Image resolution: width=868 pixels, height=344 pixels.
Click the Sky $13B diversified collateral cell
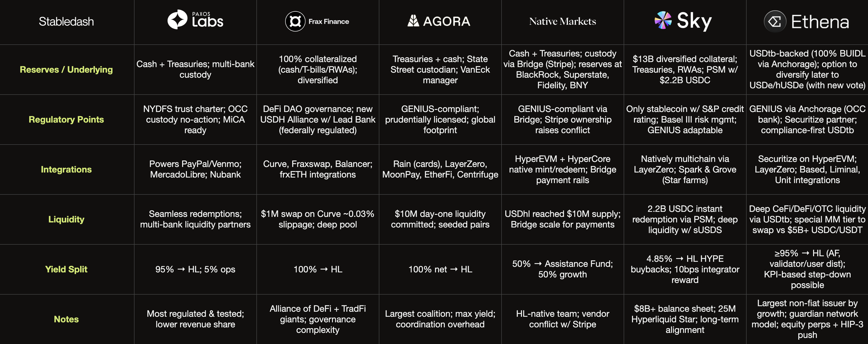click(x=685, y=69)
